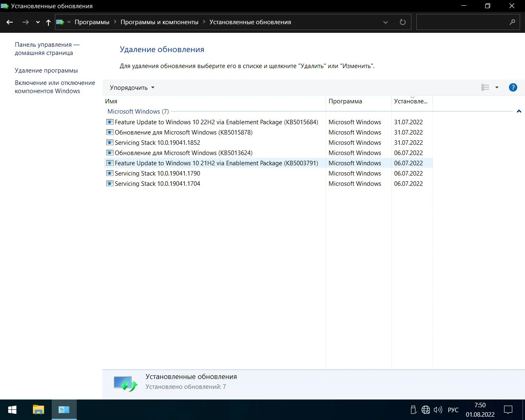Click icon beside Servicing Stack 10.0.19041.1790
Screen dimensions: 525x420
pyautogui.click(x=110, y=173)
